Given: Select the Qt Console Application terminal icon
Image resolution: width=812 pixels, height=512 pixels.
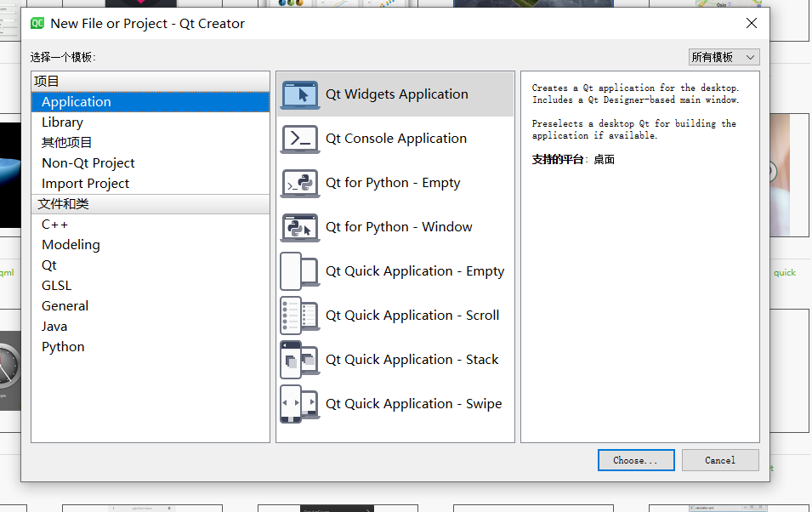Looking at the screenshot, I should click(300, 139).
